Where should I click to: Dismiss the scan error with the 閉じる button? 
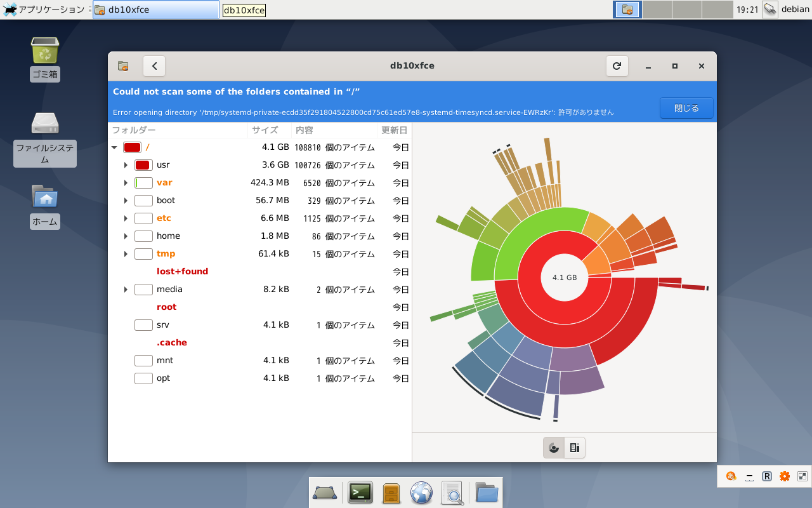pos(686,108)
